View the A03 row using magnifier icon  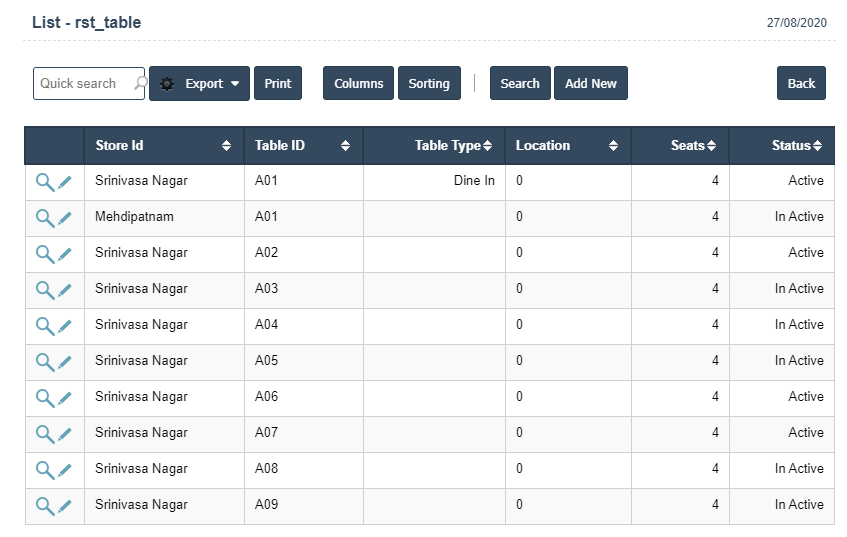[x=44, y=290]
